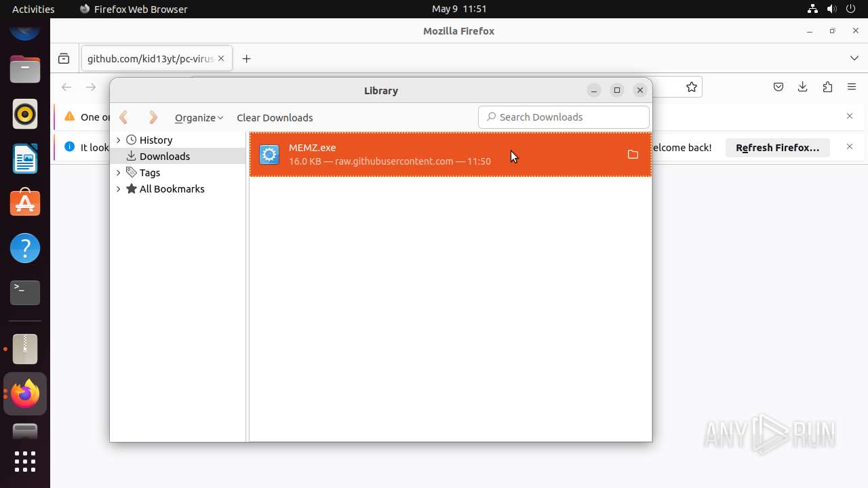Open Help from the dock
The width and height of the screenshot is (868, 488).
(x=25, y=248)
